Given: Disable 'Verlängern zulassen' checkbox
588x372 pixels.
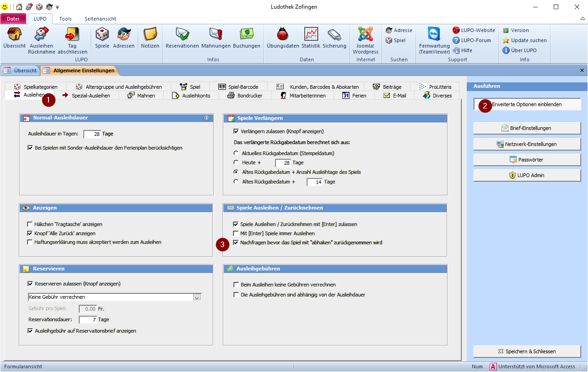Looking at the screenshot, I should click(236, 131).
